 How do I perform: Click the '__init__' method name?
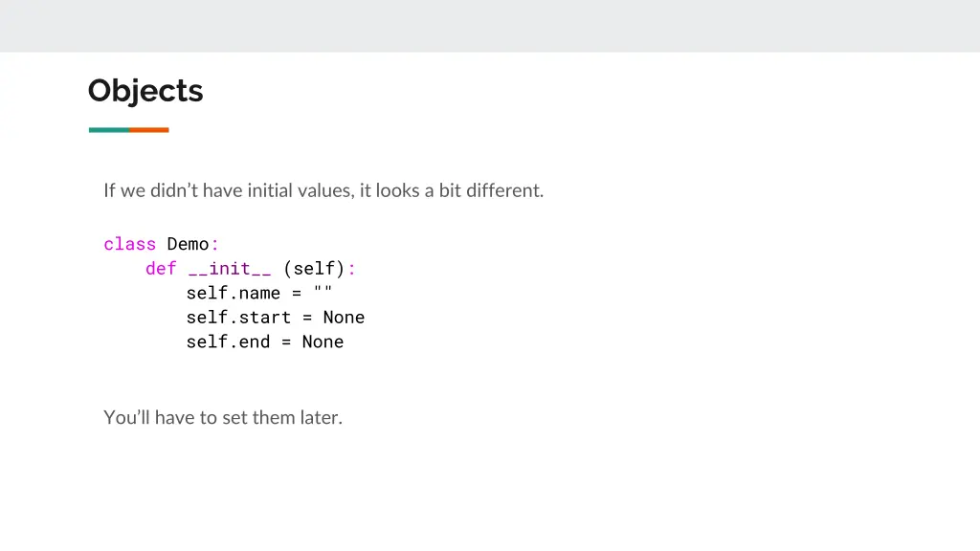(x=230, y=269)
